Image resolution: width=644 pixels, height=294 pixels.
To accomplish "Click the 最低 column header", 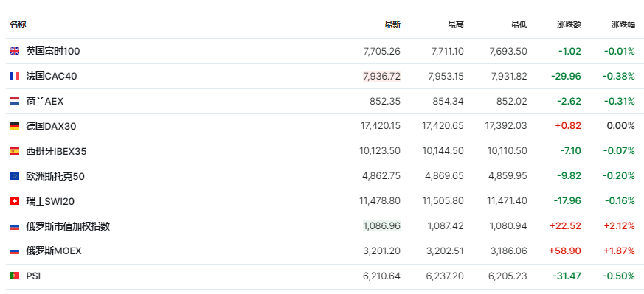I will (519, 24).
